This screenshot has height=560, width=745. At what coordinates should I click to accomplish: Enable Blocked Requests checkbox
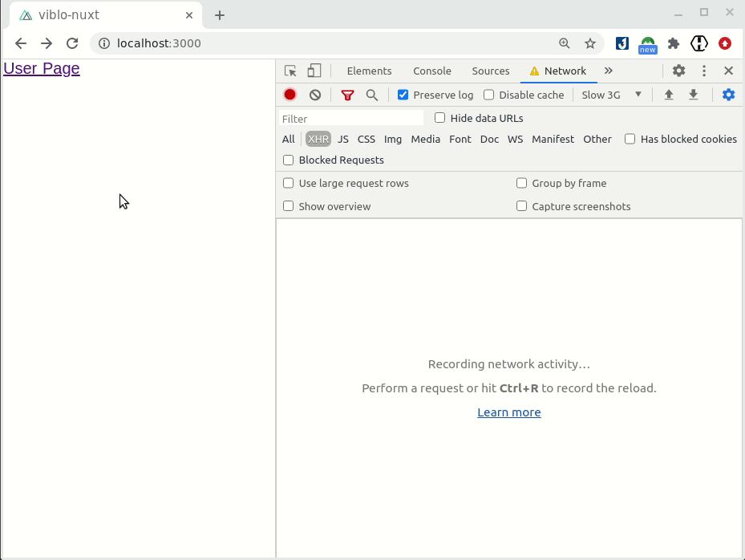[x=288, y=160]
